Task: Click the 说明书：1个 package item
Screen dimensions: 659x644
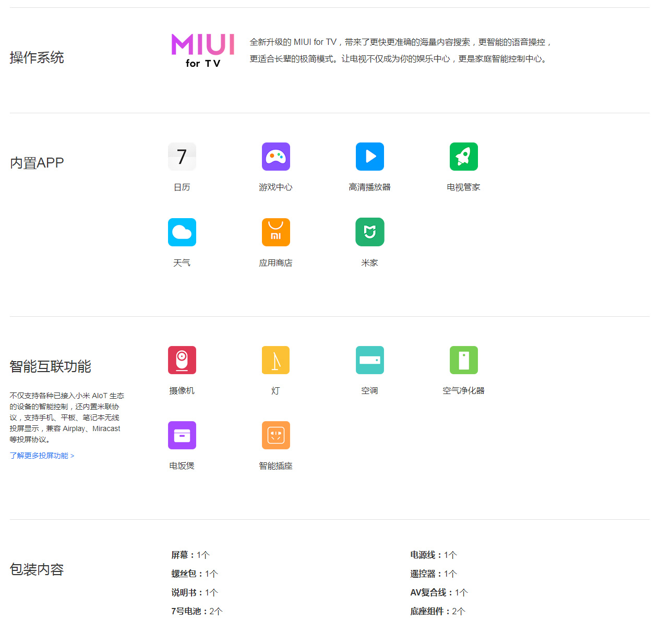Action: tap(195, 592)
